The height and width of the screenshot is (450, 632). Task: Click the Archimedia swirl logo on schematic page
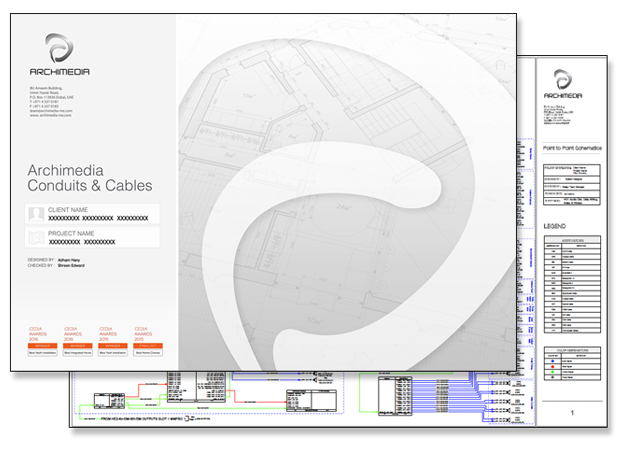[x=562, y=79]
